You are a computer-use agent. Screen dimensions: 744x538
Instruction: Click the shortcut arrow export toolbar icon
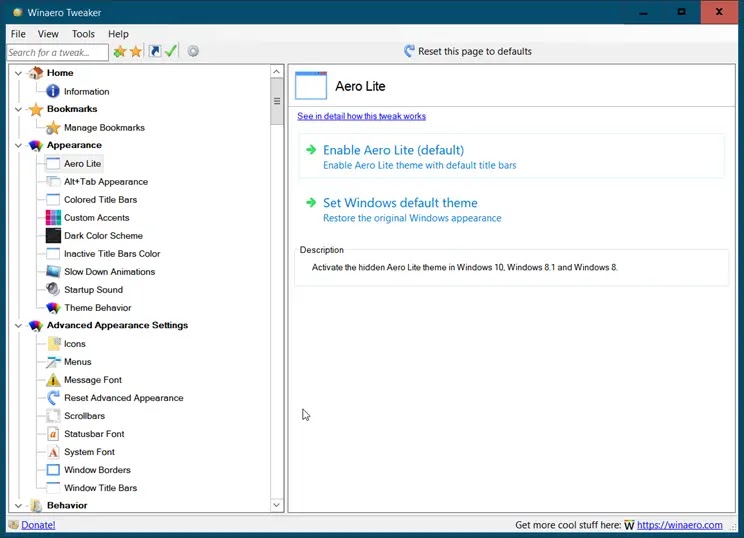(x=155, y=51)
